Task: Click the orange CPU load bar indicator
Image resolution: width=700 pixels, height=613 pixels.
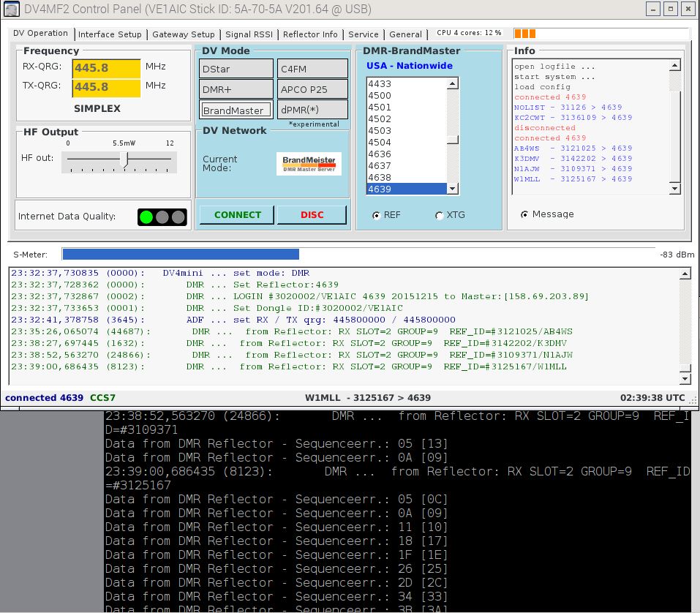Action: [x=524, y=34]
